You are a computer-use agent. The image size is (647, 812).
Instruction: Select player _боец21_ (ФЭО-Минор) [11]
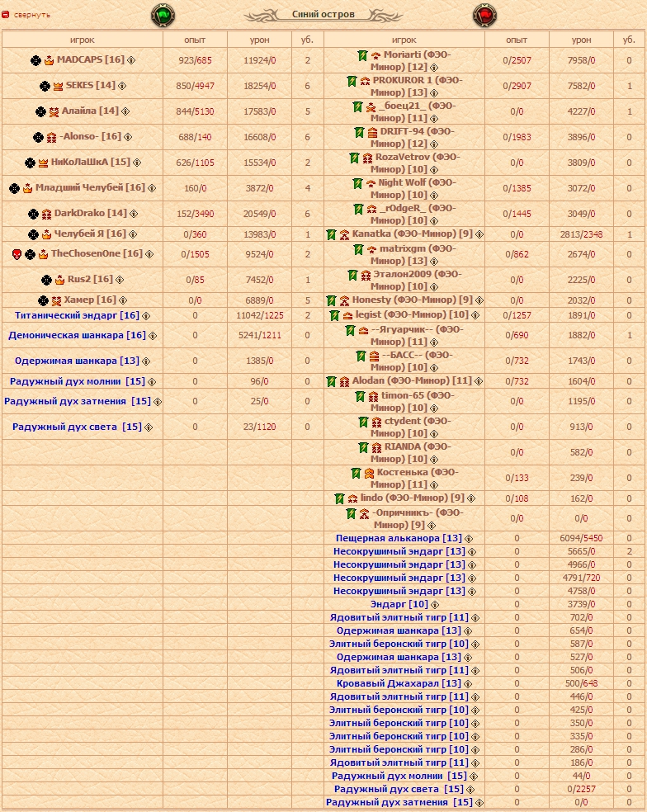pos(413,112)
